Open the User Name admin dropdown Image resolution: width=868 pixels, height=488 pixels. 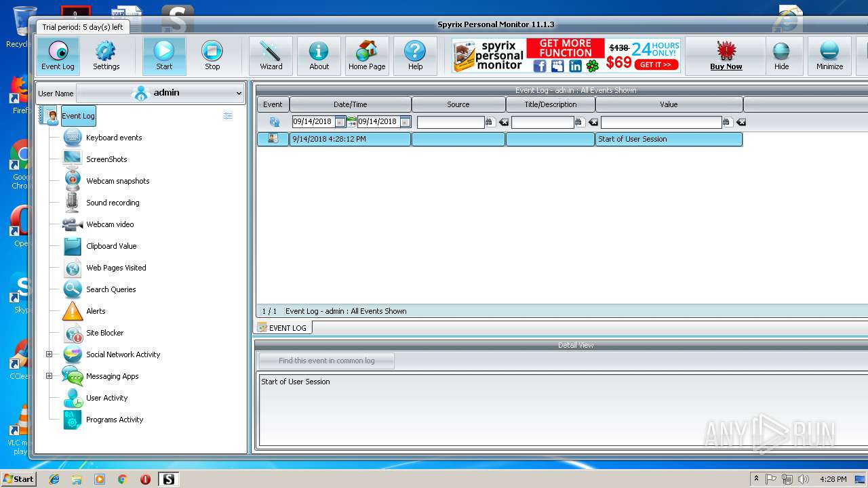[160, 93]
